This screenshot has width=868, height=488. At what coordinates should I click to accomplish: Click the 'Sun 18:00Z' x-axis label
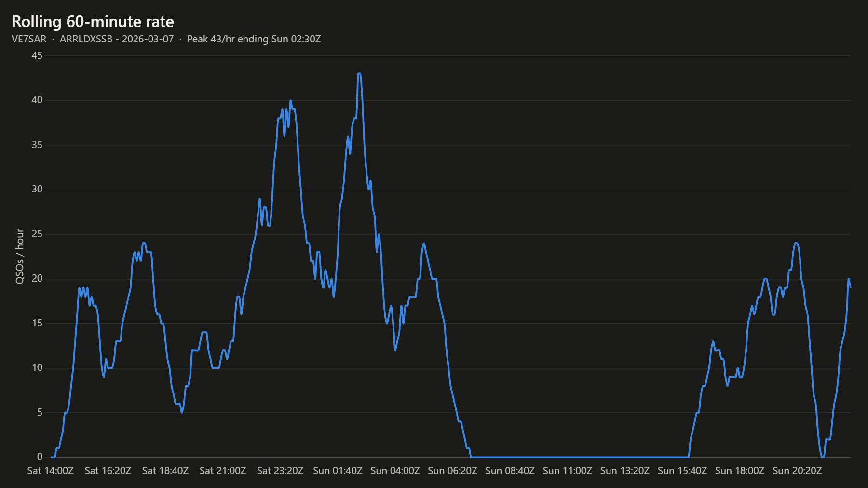(x=739, y=471)
